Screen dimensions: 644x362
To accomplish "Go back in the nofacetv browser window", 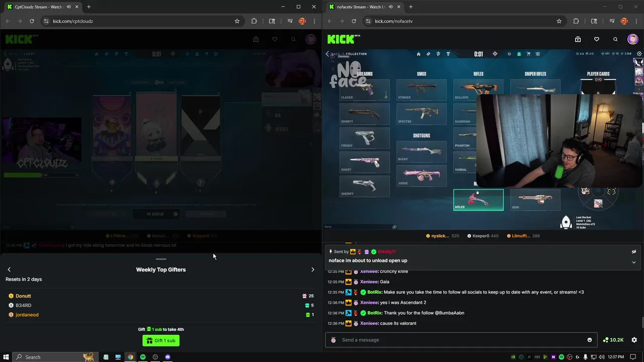I will [330, 21].
